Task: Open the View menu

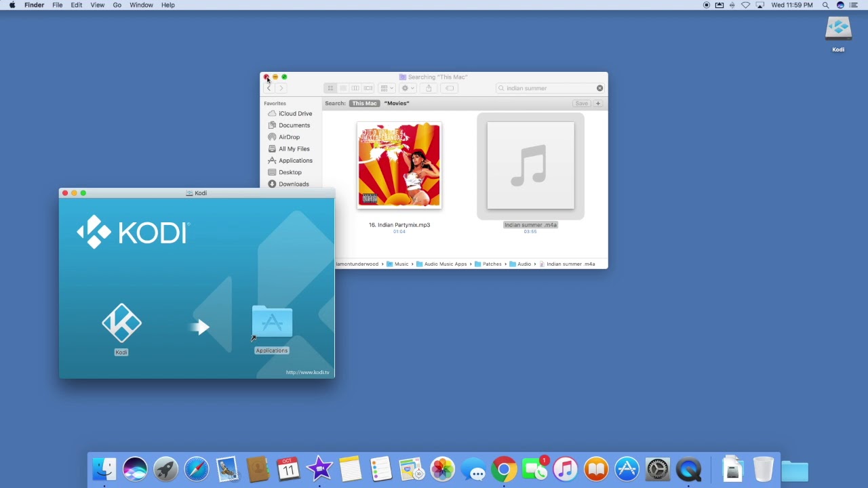Action: pyautogui.click(x=98, y=5)
